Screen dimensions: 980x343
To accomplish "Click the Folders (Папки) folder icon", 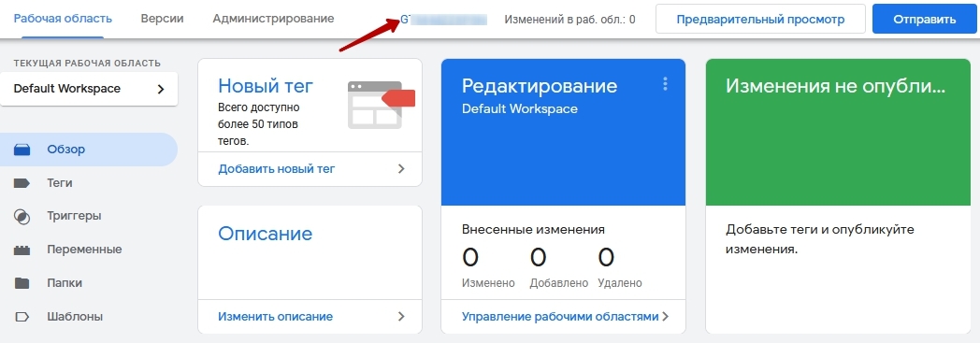I will (x=22, y=283).
